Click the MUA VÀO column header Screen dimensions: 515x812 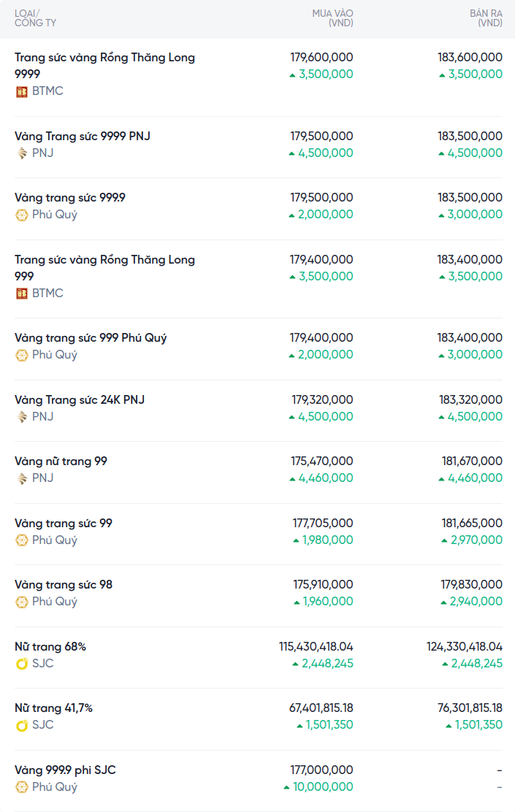[332, 18]
